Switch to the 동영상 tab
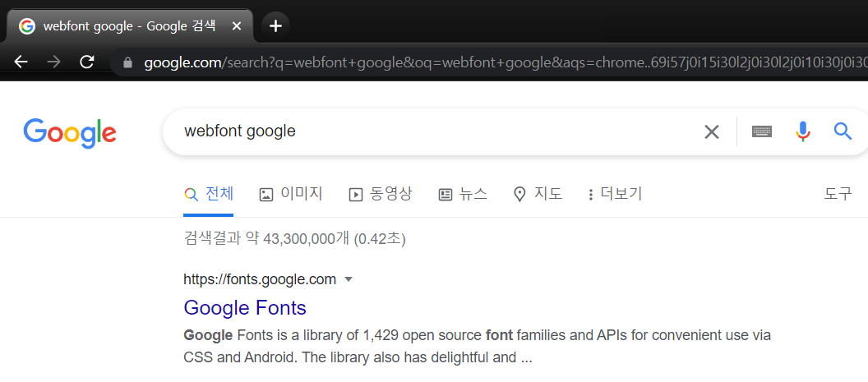Screen dimensions: 868x382 (x=381, y=194)
